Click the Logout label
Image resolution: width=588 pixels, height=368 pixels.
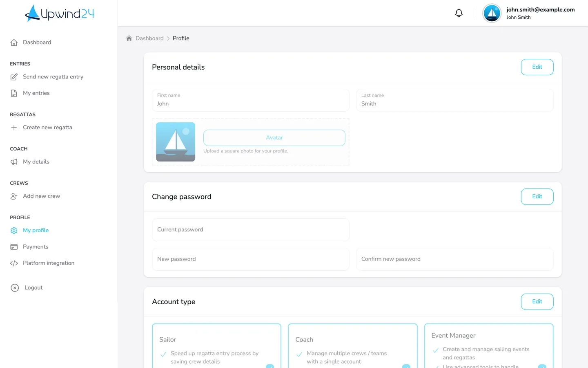[33, 288]
